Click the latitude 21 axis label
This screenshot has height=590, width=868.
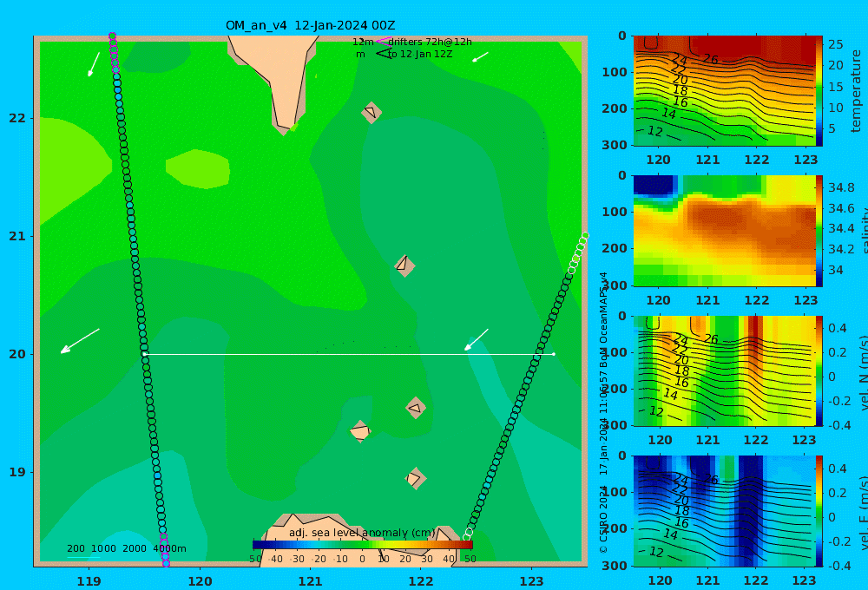click(x=17, y=236)
